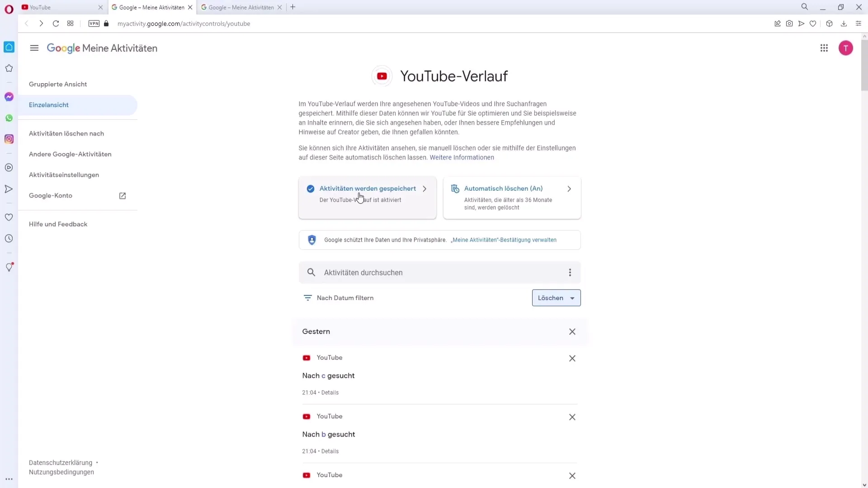Open the heart pinboards icon in sidebar
Viewport: 868px width, 488px height.
click(x=9, y=217)
